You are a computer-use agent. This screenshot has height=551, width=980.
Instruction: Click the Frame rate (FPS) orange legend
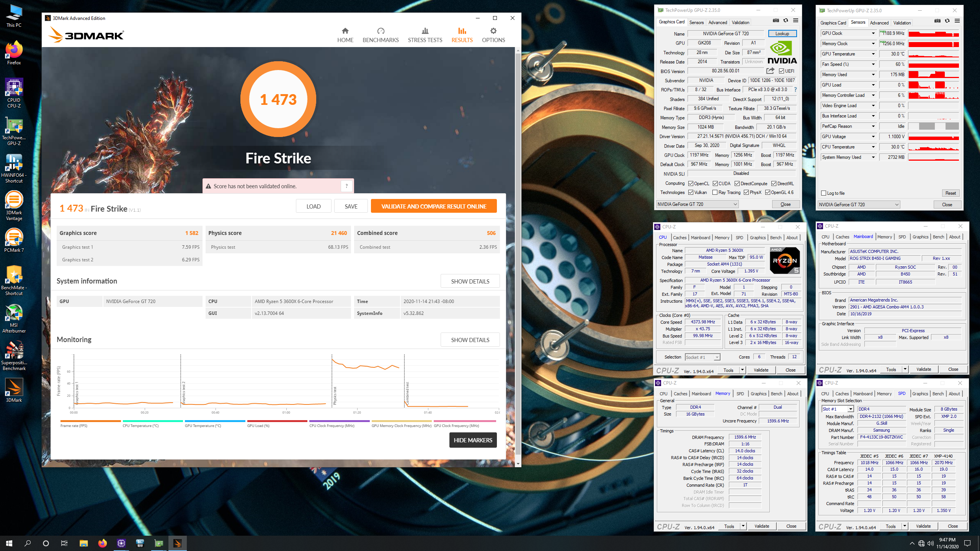click(90, 424)
